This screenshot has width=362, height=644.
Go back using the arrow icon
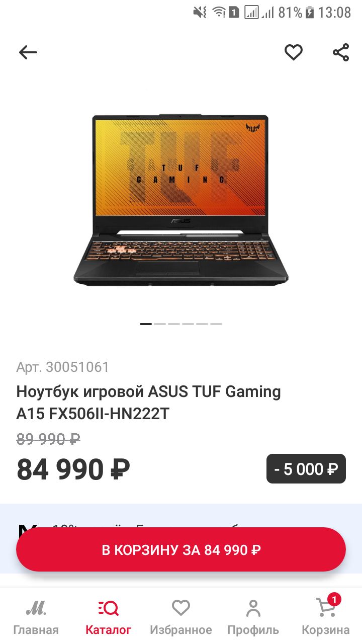[x=28, y=52]
